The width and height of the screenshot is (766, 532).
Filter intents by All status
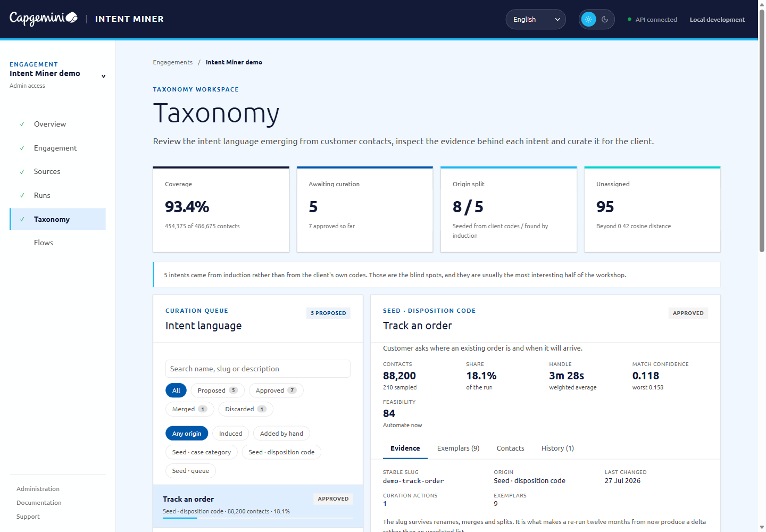coord(176,390)
